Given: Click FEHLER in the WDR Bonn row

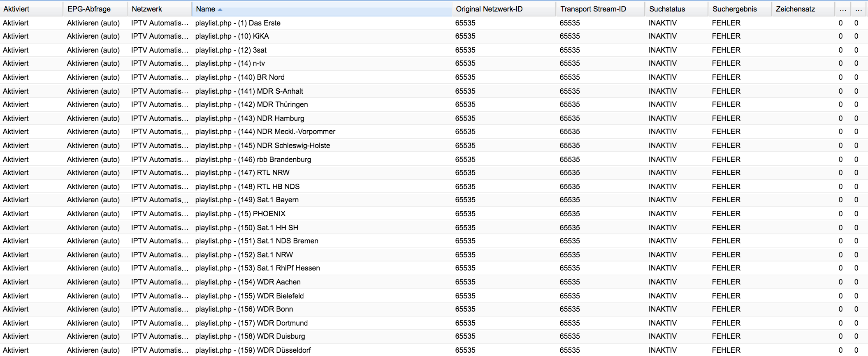Looking at the screenshot, I should [726, 309].
